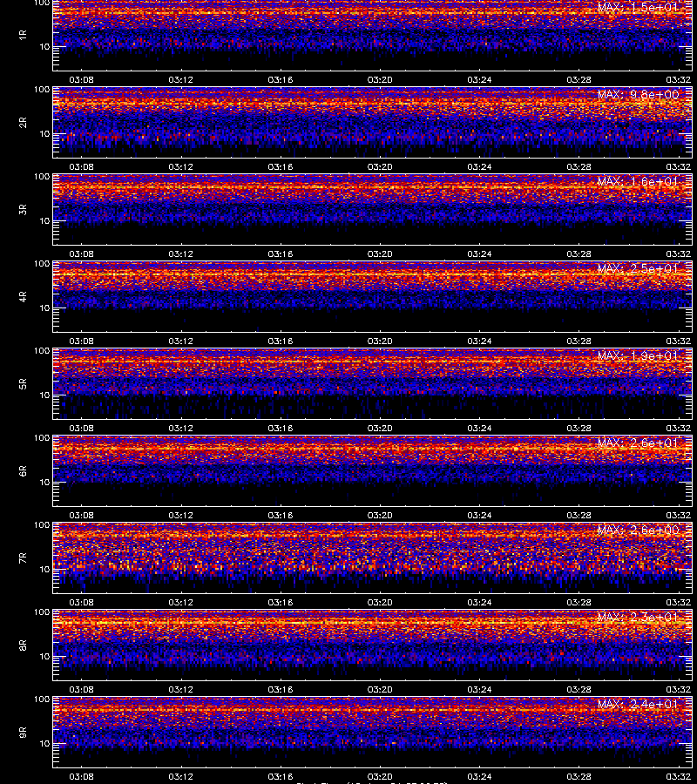Image resolution: width=697 pixels, height=784 pixels.
Task: Click inside the 9R spectrogram plot
Action: [x=372, y=733]
